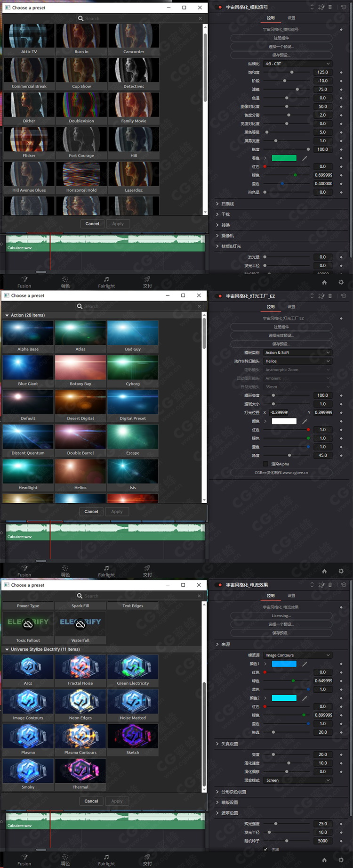Click the 选择光效预设... button
Screen dimensions: 353x868
281,336
